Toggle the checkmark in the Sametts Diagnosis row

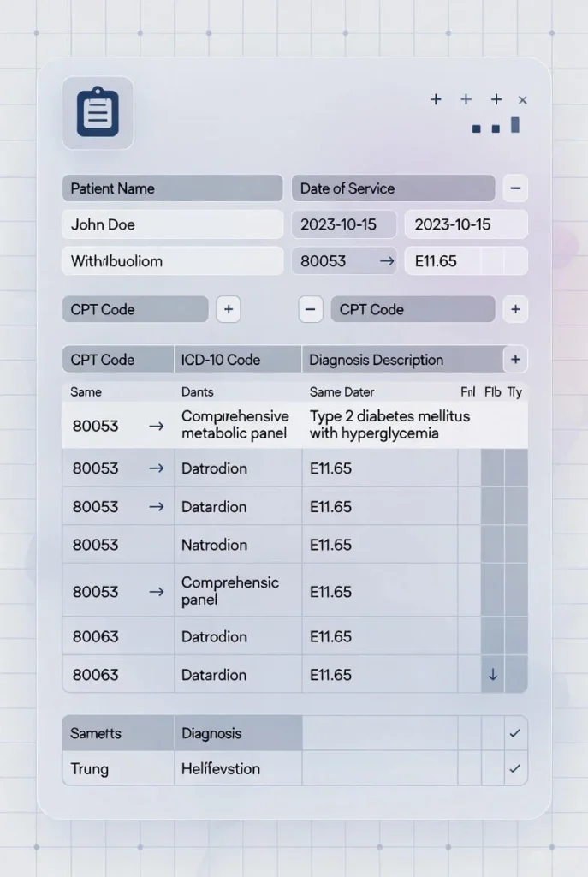[x=514, y=733]
